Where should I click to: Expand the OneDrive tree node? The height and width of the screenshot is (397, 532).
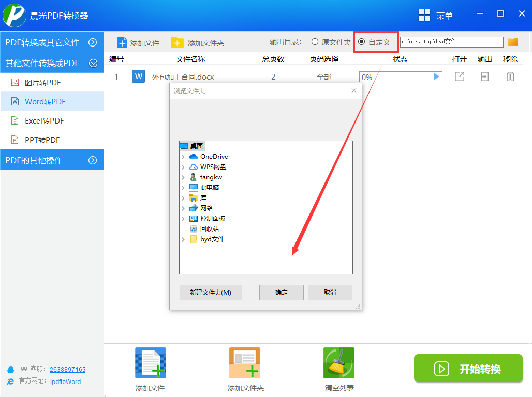click(183, 156)
